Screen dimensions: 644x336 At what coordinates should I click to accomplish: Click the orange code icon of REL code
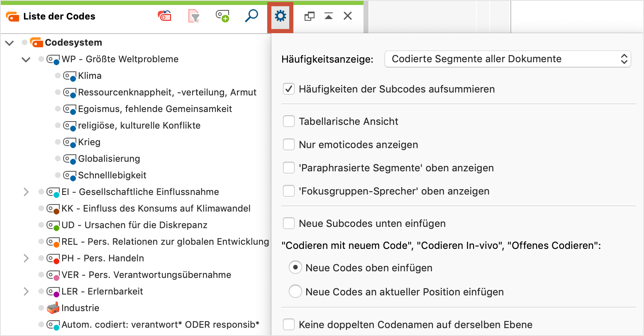(x=53, y=242)
